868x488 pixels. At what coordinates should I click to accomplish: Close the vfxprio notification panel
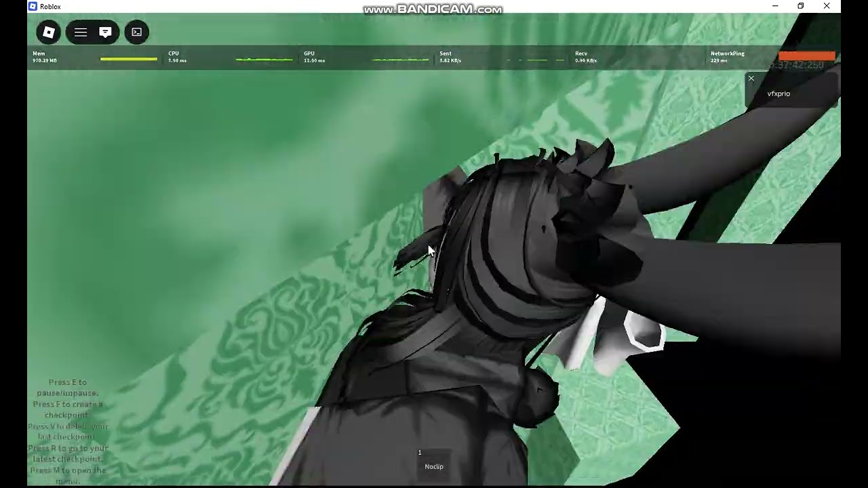point(751,79)
